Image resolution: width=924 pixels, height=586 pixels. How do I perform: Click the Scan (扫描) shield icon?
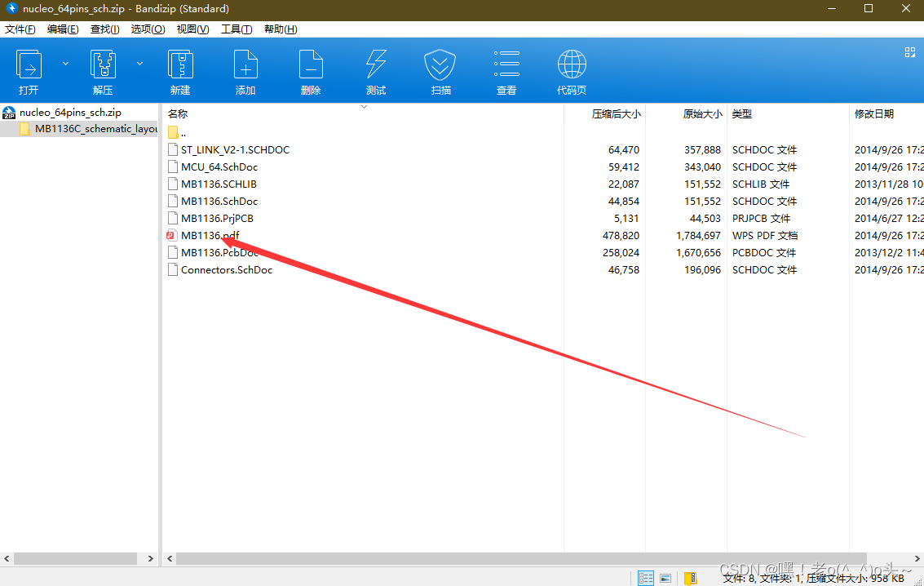coord(440,64)
